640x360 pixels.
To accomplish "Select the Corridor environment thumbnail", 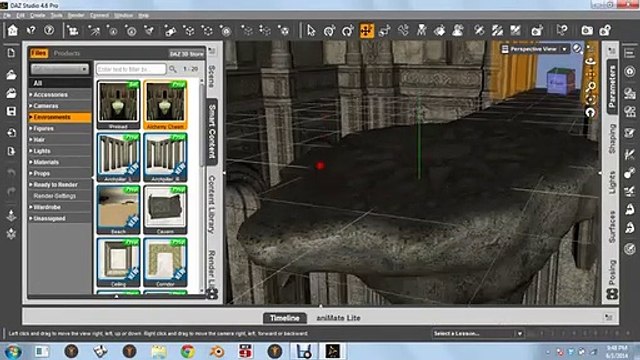I will click(x=165, y=262).
